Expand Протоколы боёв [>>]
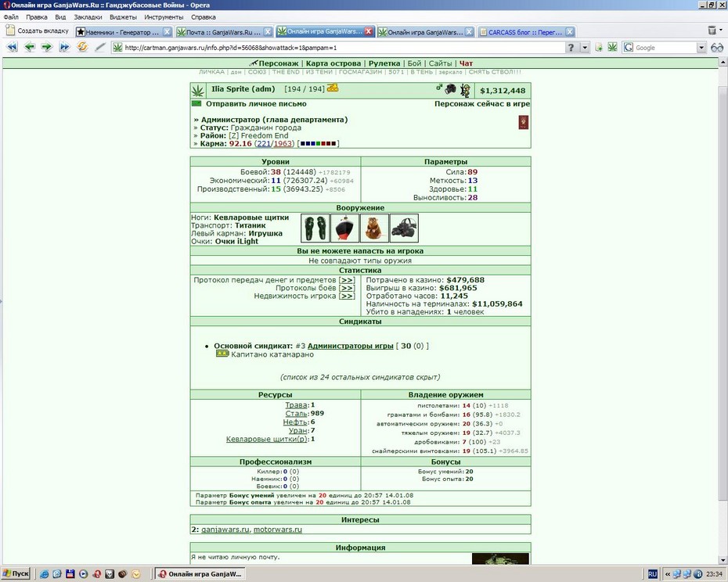 click(347, 288)
